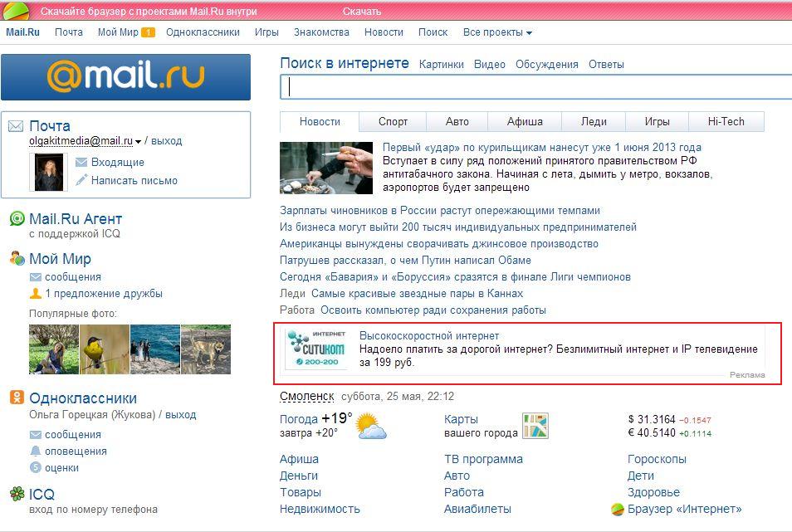Click the Почта envelope icon
The width and height of the screenshot is (792, 532).
click(x=16, y=125)
